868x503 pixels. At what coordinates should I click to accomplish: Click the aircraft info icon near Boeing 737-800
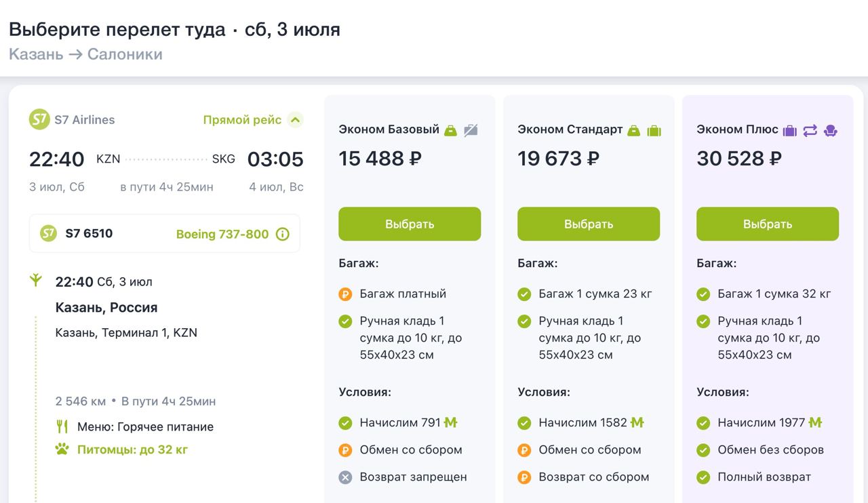pyautogui.click(x=283, y=235)
